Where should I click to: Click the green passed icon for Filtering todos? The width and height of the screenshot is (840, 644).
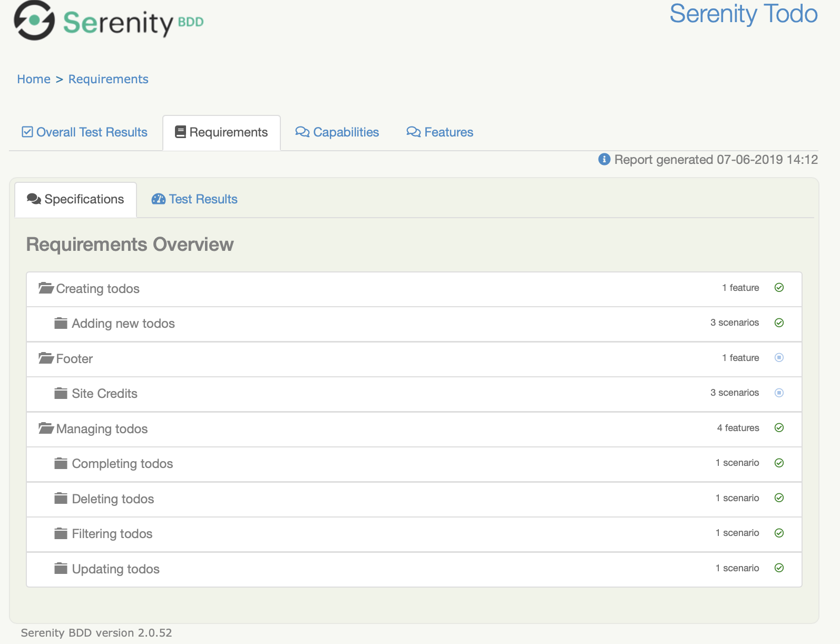coord(779,533)
